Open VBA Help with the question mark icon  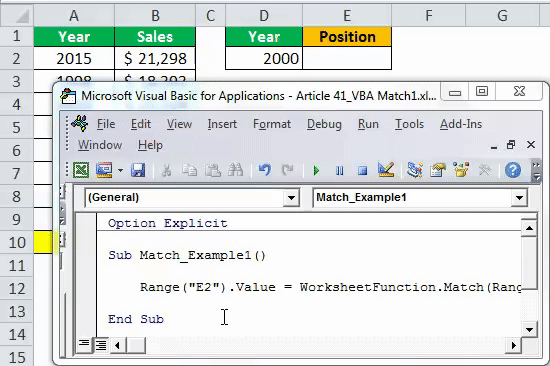(512, 171)
